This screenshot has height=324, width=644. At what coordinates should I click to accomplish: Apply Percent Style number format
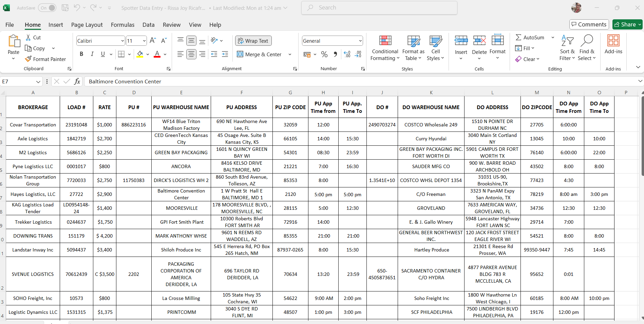(324, 54)
